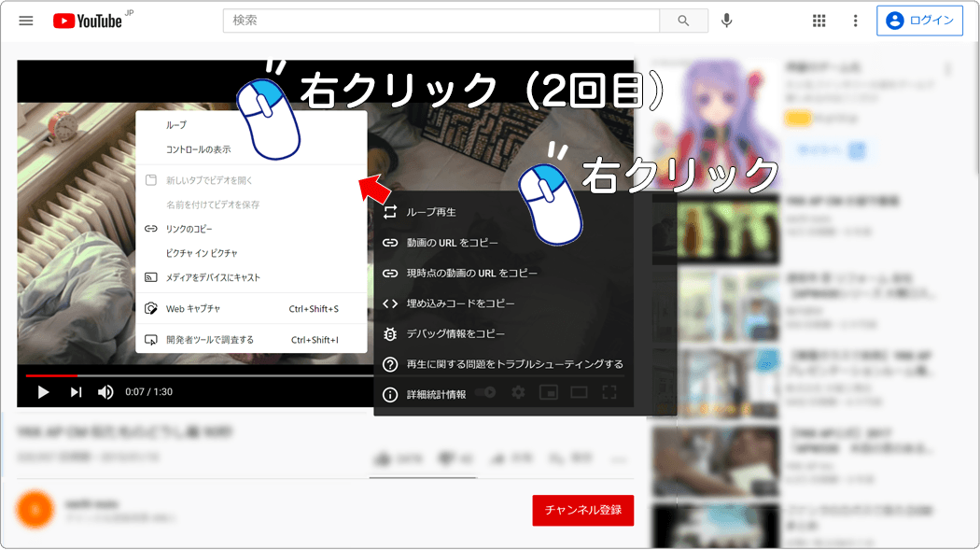
Task: Click the embed code brackets icon
Action: 390,303
